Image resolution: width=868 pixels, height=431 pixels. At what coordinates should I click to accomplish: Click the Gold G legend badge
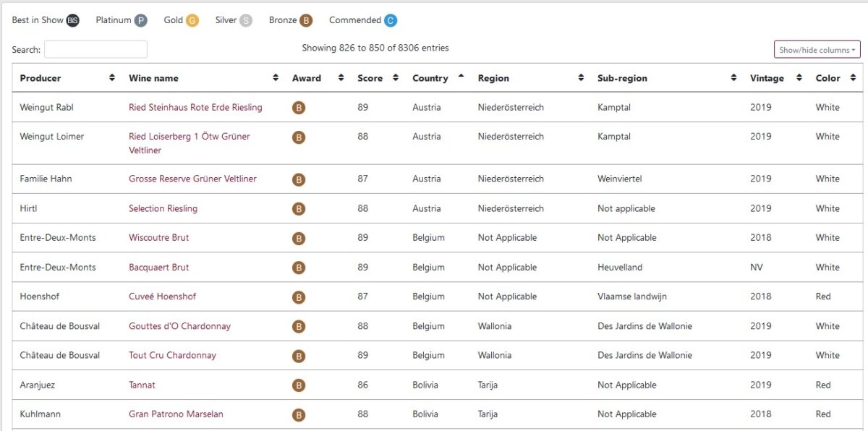point(192,21)
